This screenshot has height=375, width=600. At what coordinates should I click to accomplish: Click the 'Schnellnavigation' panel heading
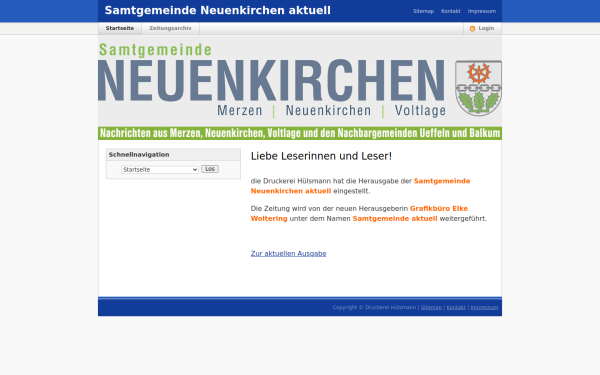139,155
